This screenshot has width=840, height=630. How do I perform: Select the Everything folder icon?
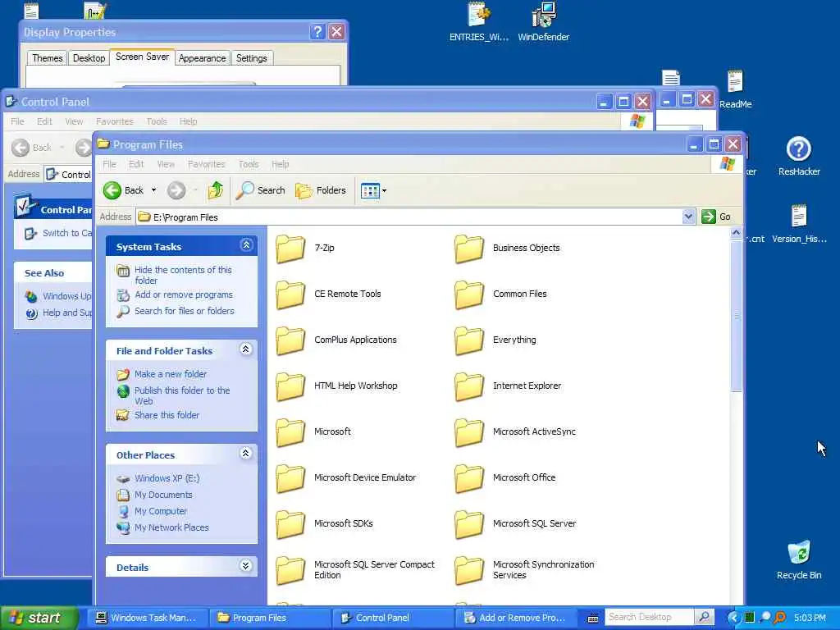(468, 340)
